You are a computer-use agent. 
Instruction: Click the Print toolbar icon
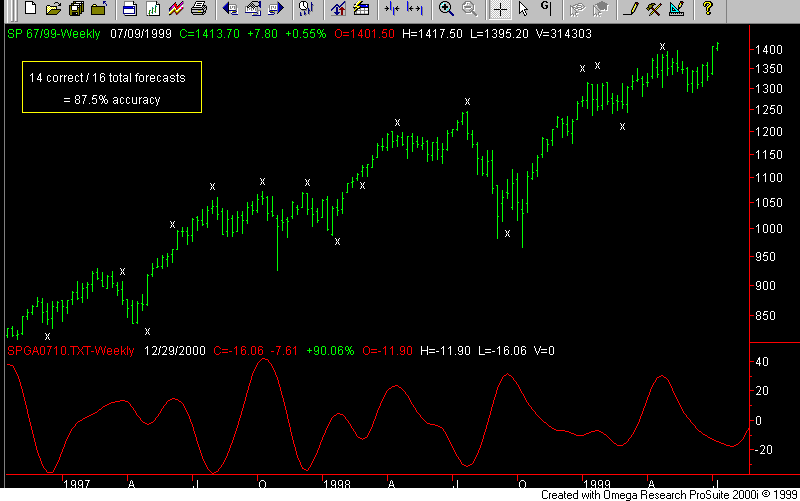tap(198, 10)
